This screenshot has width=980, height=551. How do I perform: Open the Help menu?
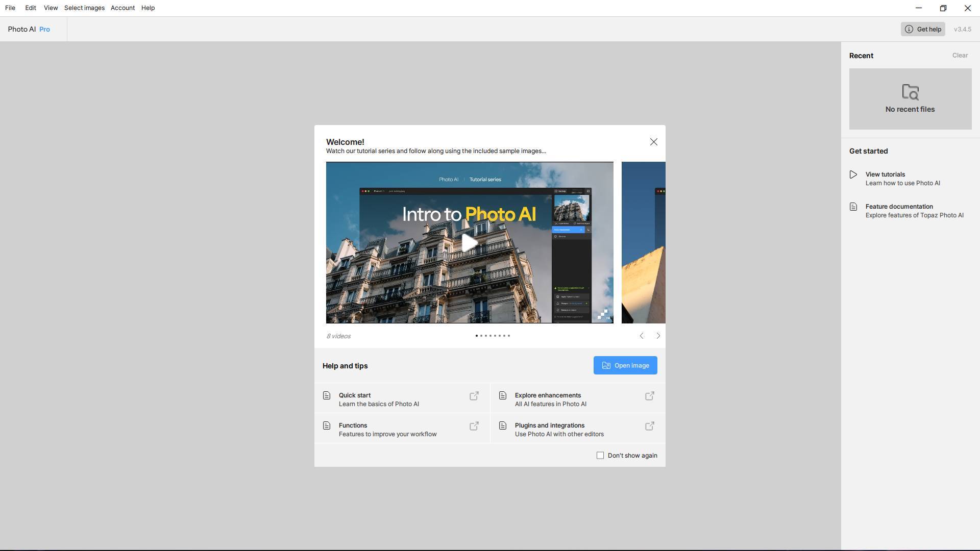148,8
